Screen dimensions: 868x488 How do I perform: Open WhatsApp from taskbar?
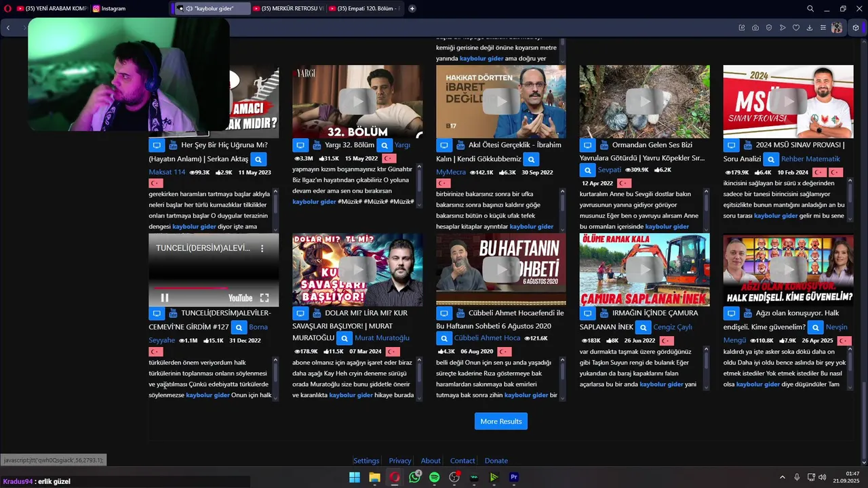point(414,477)
